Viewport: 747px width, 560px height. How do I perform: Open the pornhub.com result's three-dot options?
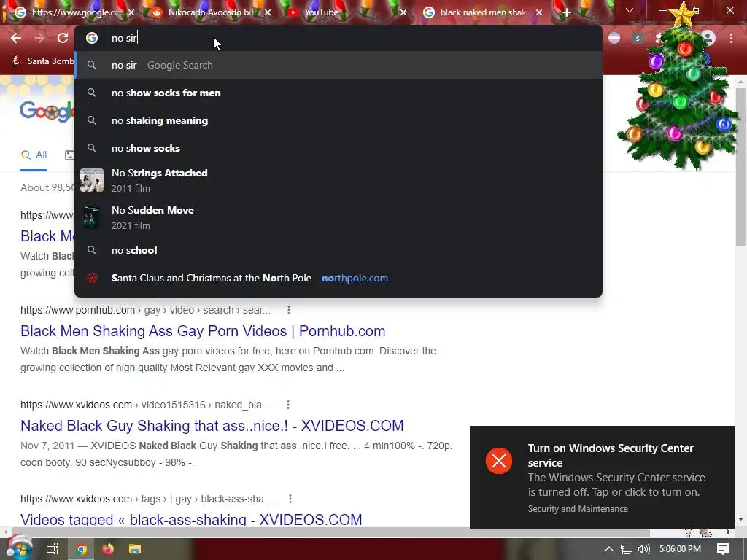(x=289, y=310)
